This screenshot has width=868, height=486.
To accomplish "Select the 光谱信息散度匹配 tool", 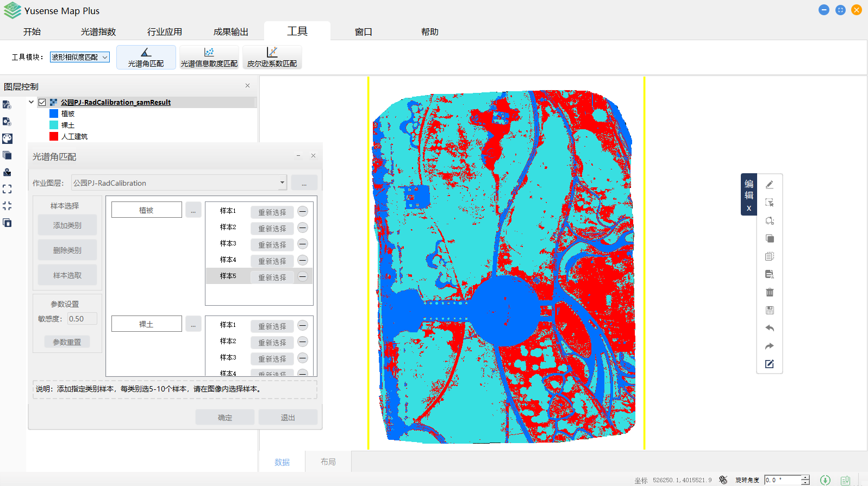I will 209,57.
